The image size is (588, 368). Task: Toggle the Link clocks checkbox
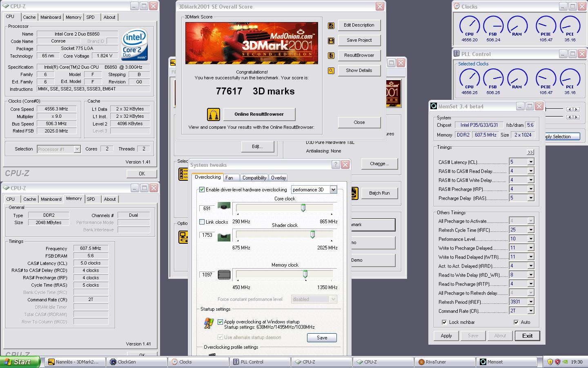(202, 222)
